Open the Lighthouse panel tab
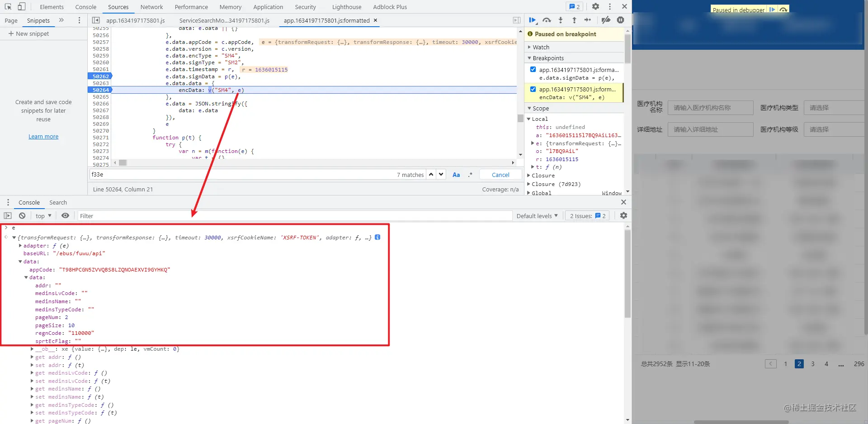This screenshot has height=424, width=868. 347,7
